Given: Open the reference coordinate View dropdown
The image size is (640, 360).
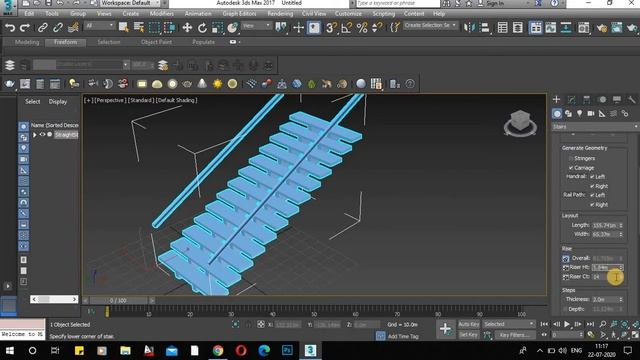Looking at the screenshot, I should click(256, 26).
